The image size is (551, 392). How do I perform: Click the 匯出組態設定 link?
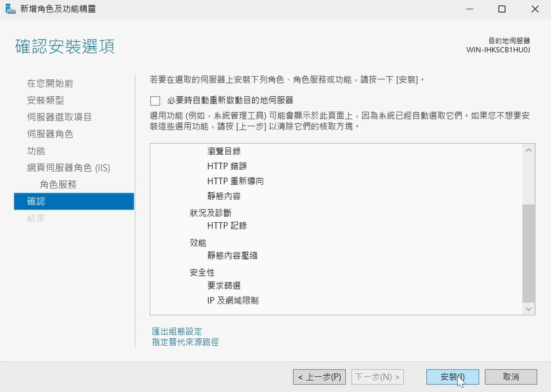[x=177, y=331]
